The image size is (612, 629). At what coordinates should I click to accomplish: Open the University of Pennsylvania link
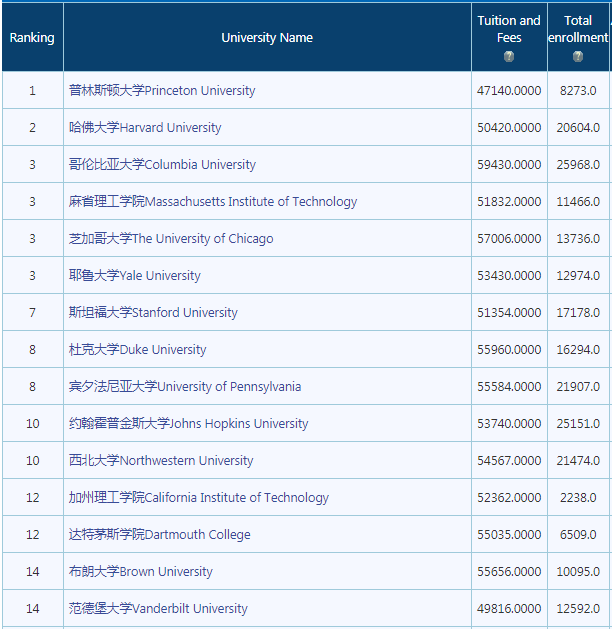coord(184,386)
